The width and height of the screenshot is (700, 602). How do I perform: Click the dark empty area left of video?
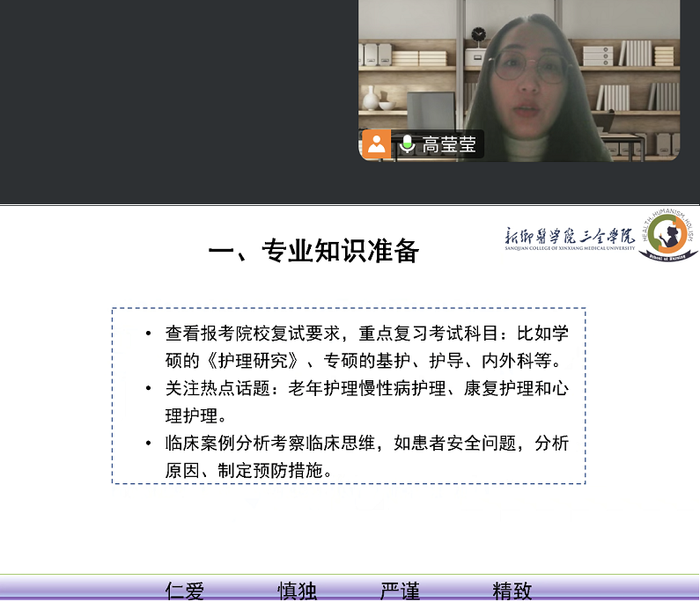coord(176,97)
